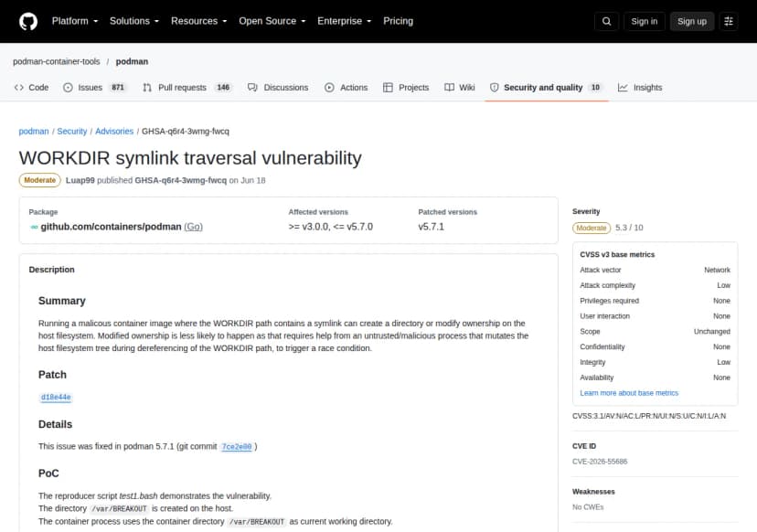Open patch commit d18e44e
757x532 pixels.
coord(56,398)
